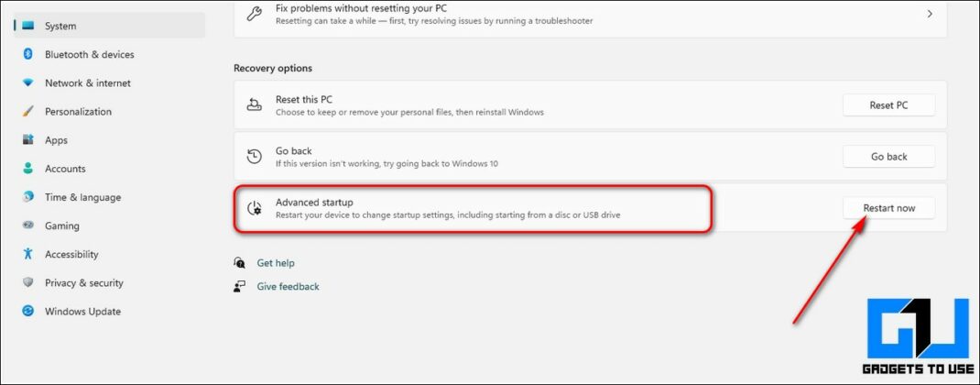The image size is (980, 385).
Task: Click the Privacy & security shield icon
Action: 27,283
